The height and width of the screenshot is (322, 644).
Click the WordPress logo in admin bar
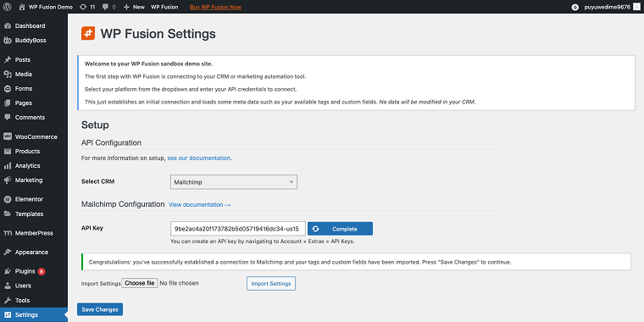(x=8, y=7)
